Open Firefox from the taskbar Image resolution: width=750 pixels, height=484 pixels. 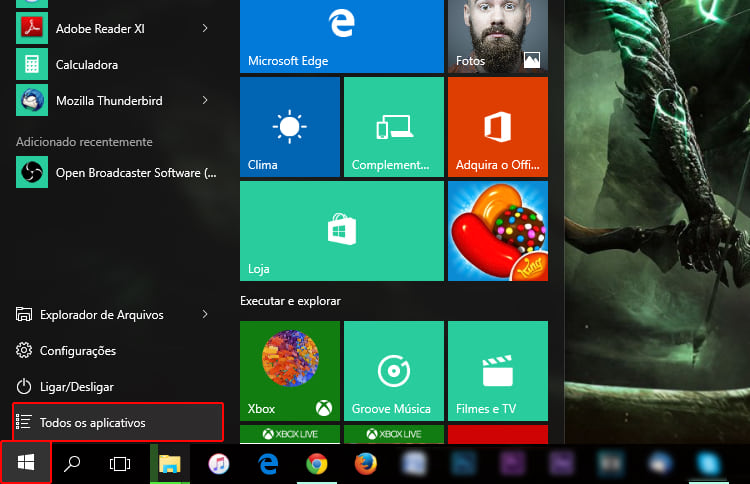[365, 463]
